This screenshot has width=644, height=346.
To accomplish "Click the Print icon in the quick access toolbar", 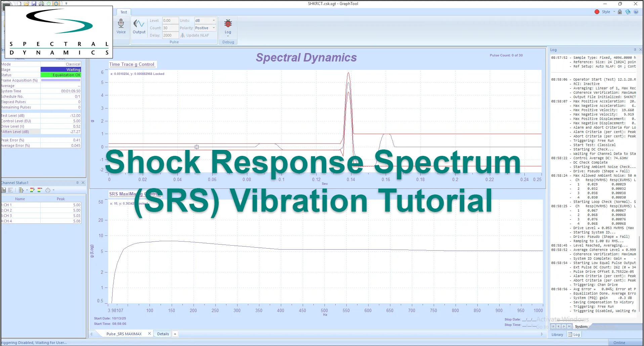I will coord(41,3).
